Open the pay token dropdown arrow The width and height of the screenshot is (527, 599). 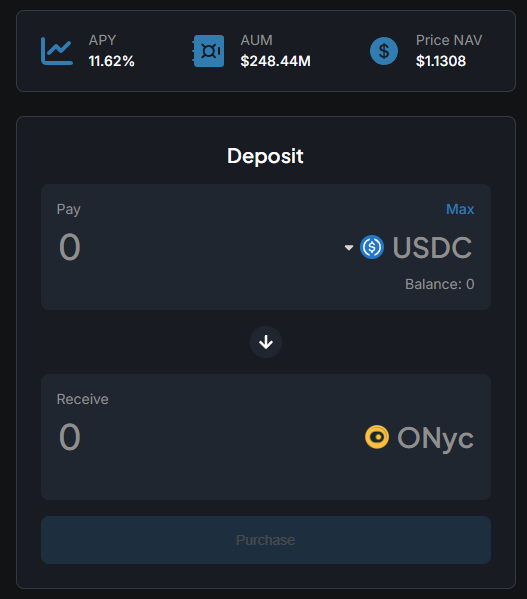349,248
